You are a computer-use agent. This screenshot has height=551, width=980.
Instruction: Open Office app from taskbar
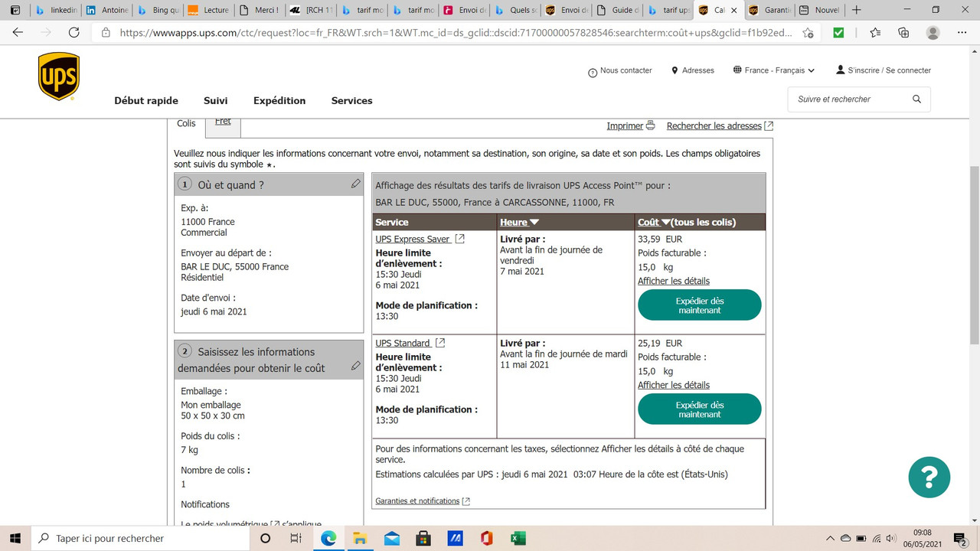pos(486,538)
